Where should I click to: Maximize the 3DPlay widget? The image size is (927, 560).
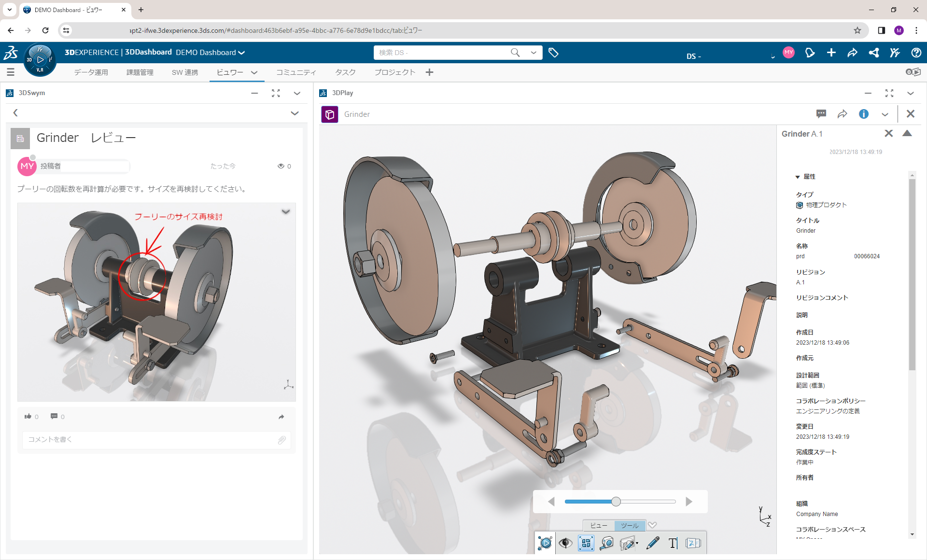tap(889, 93)
